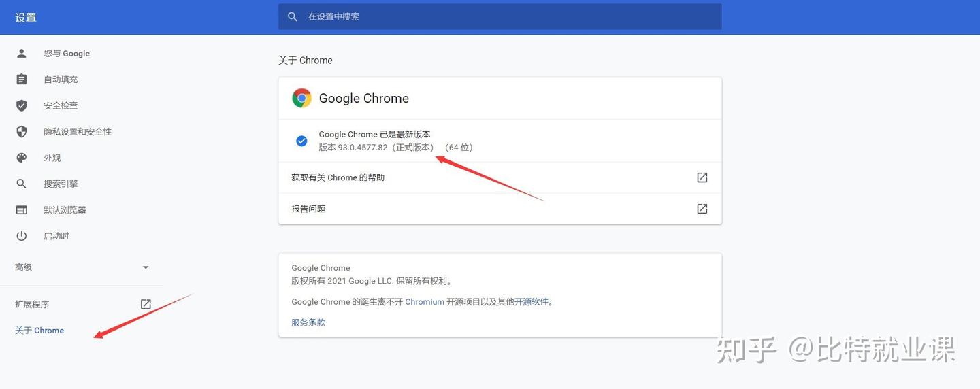The height and width of the screenshot is (389, 980).
Task: Click the person icon beside 您与 Google
Action: (22, 53)
